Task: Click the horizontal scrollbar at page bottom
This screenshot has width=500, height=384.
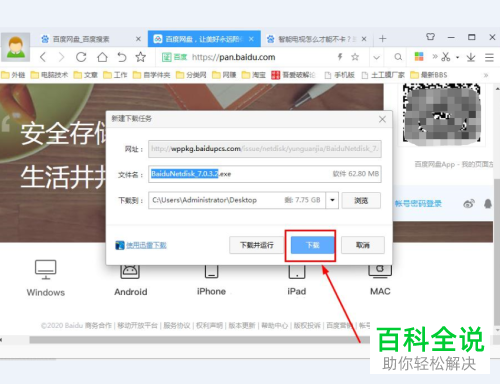Action: [200, 340]
